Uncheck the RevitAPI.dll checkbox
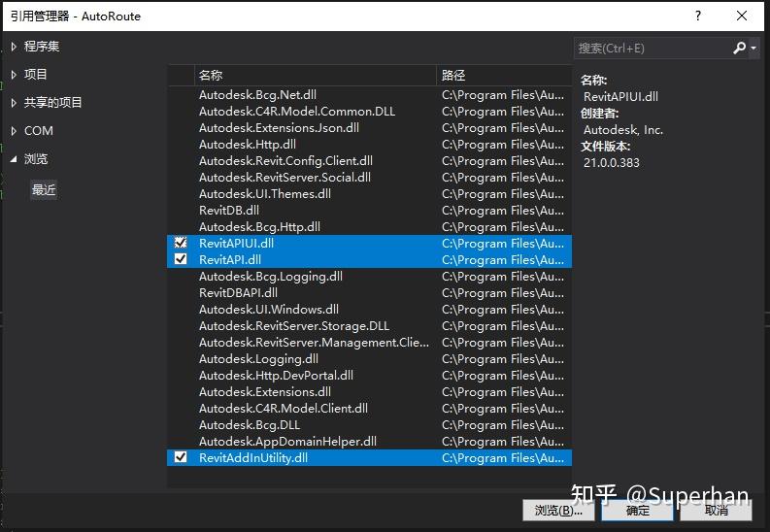The image size is (770, 532). (x=181, y=259)
